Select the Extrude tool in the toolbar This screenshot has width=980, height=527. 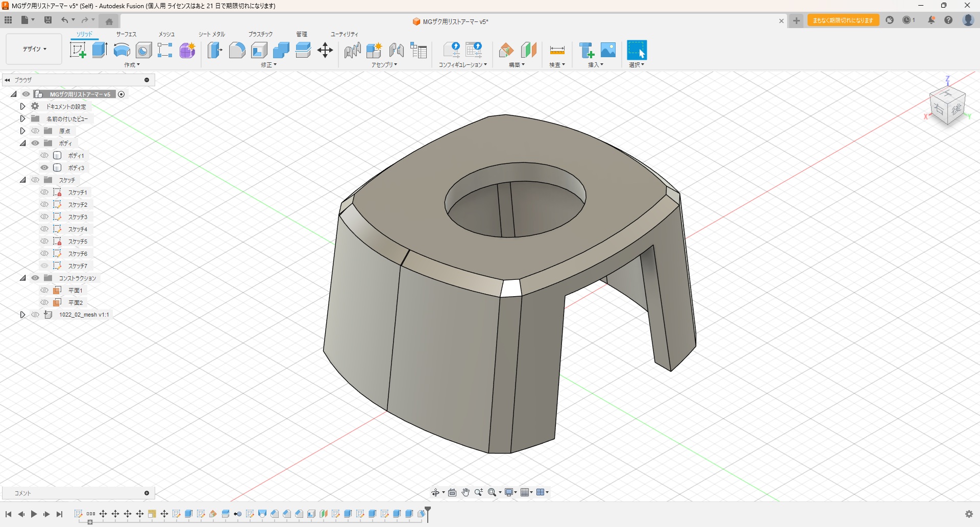(x=100, y=50)
